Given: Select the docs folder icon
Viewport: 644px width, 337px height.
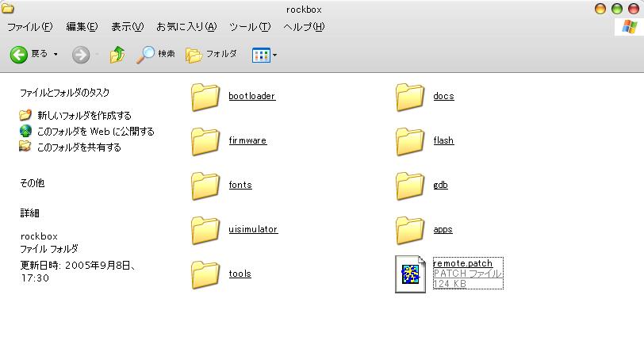Looking at the screenshot, I should [410, 97].
